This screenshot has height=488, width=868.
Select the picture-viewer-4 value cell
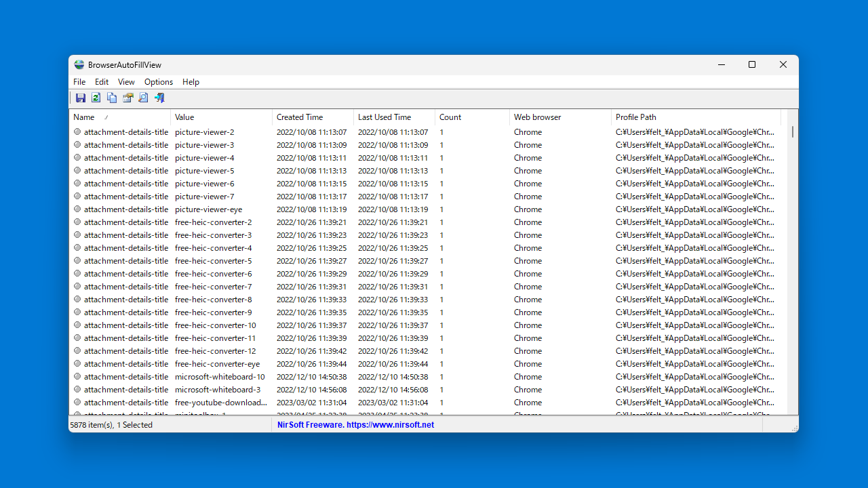click(204, 158)
